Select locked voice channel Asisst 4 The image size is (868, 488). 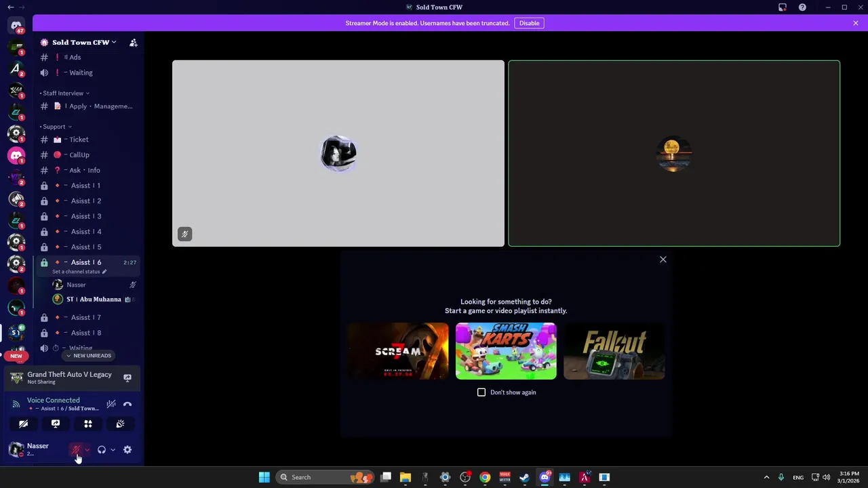[88, 232]
